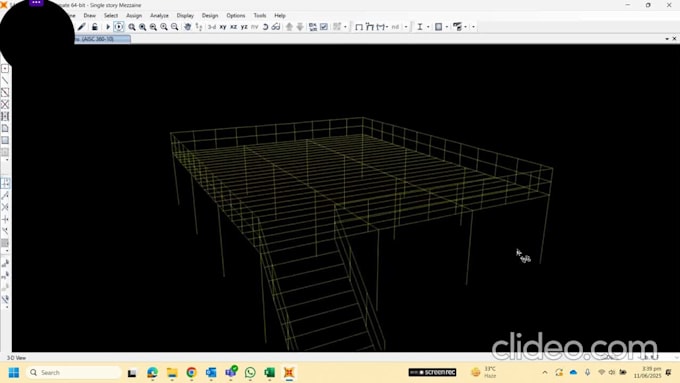
Task: Select the Draw Rectangular Area tool
Action: coord(5,140)
